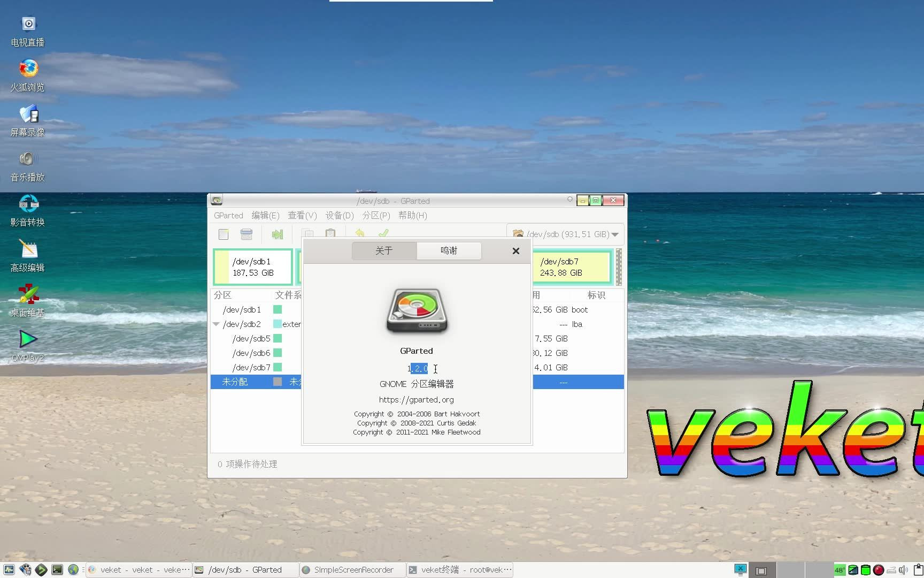
Task: Click the green storage tray icon
Action: click(x=865, y=570)
